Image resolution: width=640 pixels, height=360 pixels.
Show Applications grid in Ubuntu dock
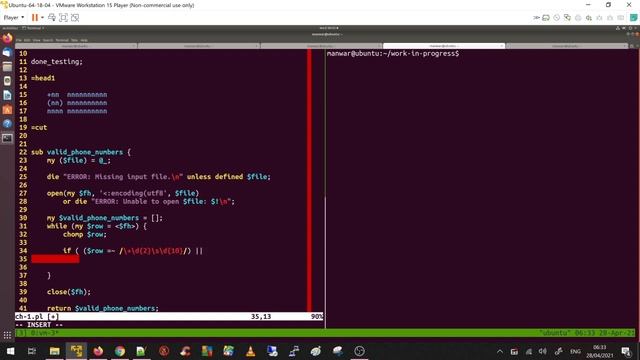pos(7,336)
